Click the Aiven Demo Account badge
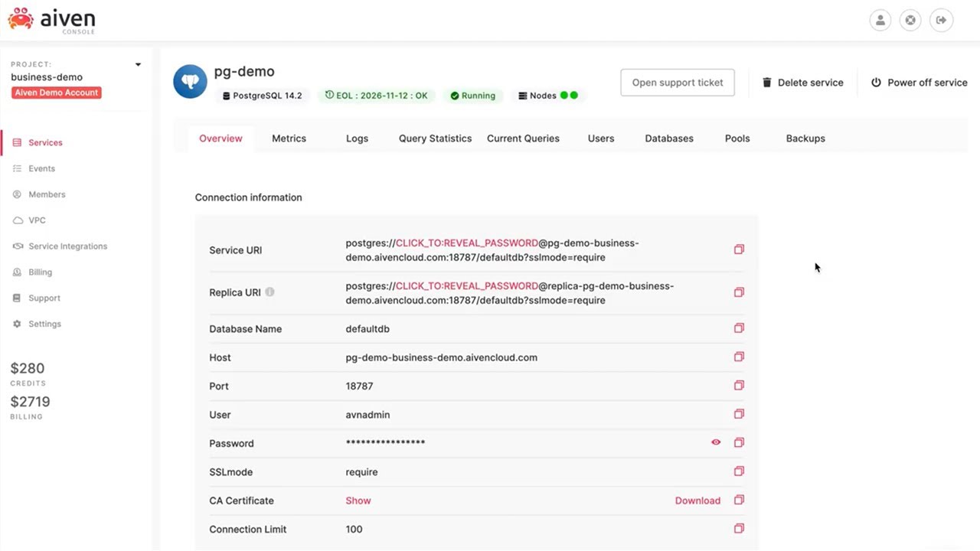 tap(57, 93)
